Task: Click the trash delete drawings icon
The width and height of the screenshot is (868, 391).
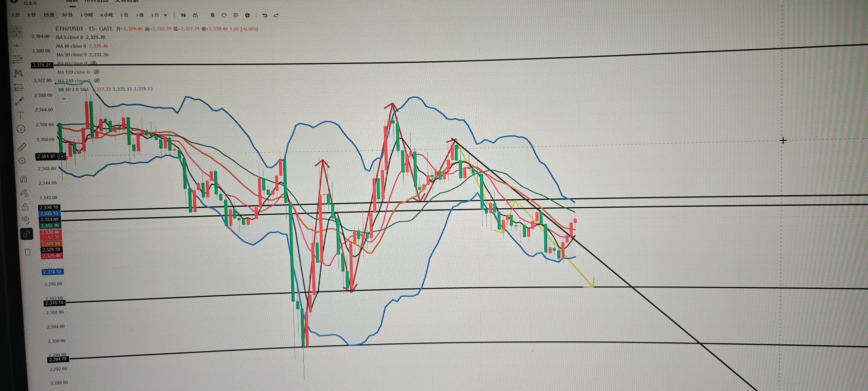Action: [28, 252]
